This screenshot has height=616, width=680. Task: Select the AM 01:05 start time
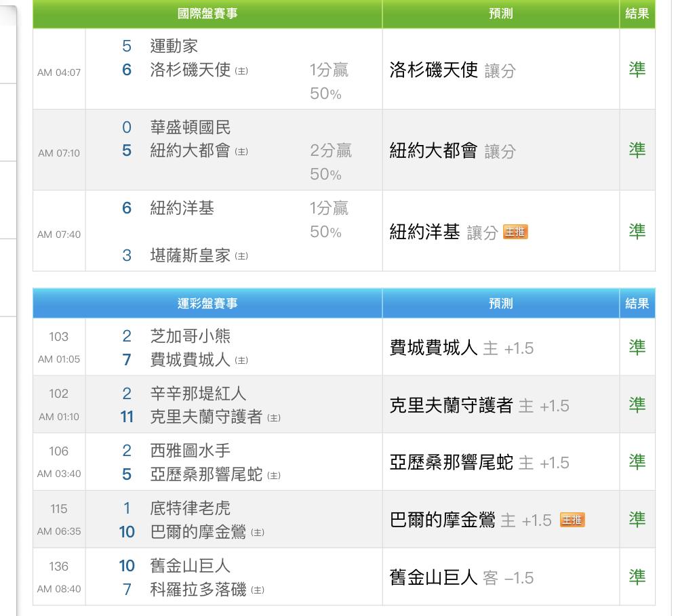tap(59, 359)
